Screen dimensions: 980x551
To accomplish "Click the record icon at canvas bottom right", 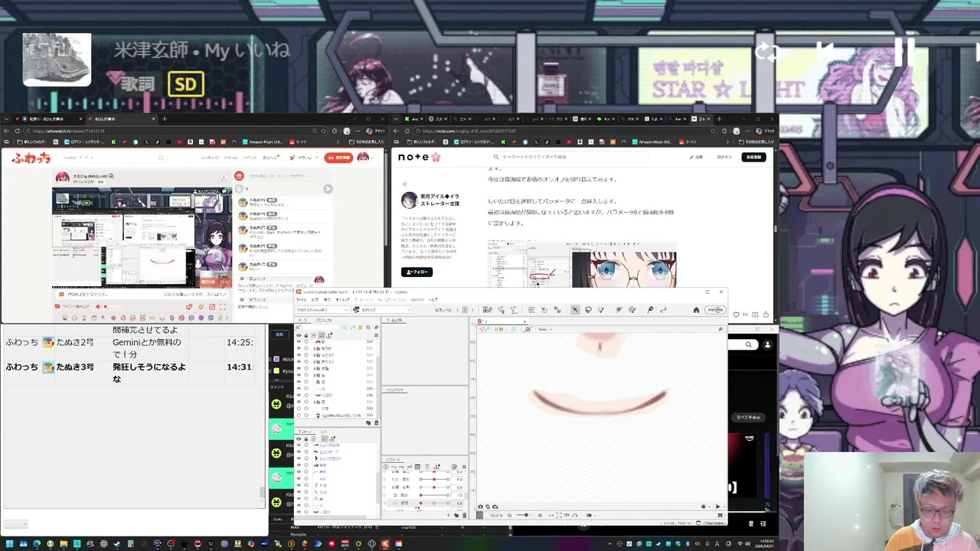I will pyautogui.click(x=704, y=507).
